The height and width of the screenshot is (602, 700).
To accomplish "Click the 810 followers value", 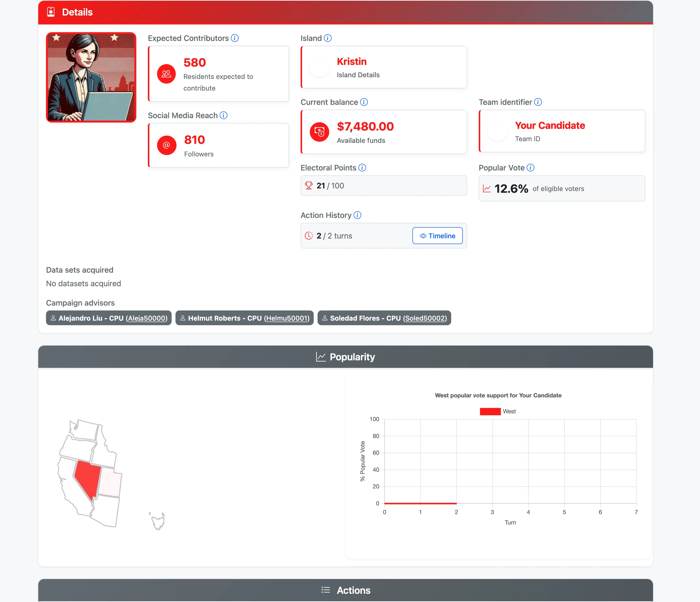I will (x=195, y=139).
